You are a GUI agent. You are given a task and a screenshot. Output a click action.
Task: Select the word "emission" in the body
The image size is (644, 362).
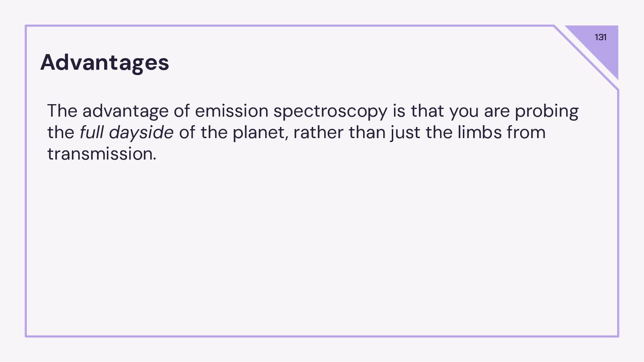coord(231,111)
